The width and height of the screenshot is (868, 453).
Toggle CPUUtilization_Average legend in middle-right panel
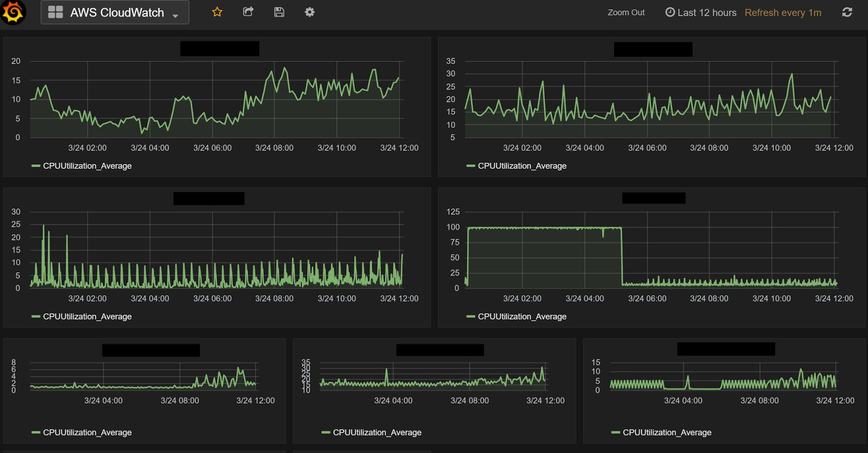tap(522, 317)
